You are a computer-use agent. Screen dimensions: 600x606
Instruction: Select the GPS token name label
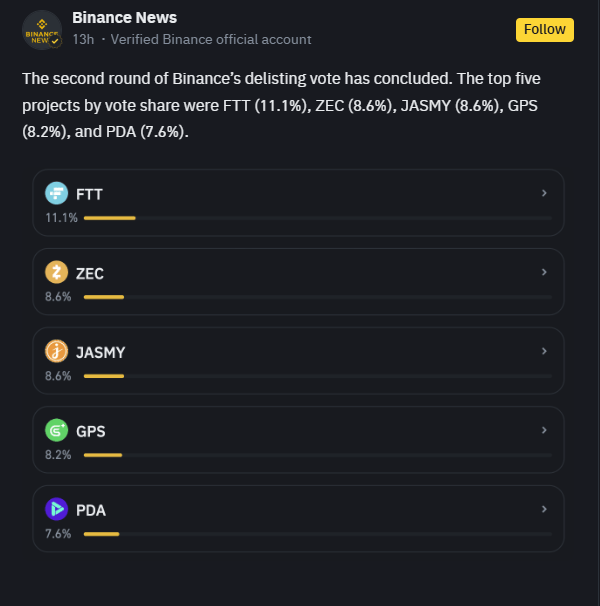pyautogui.click(x=90, y=431)
